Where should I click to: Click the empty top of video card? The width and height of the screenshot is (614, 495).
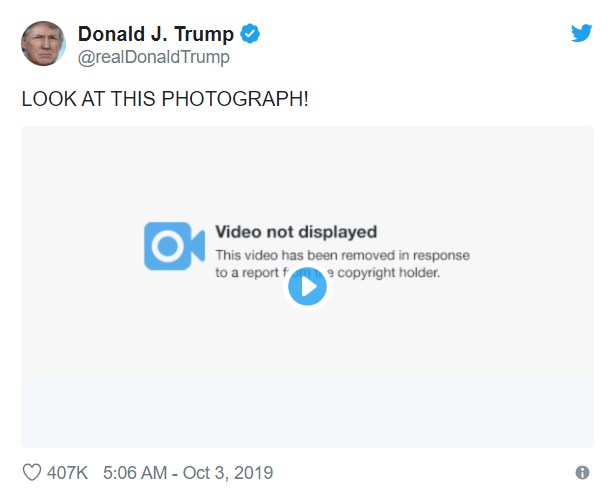(x=307, y=160)
